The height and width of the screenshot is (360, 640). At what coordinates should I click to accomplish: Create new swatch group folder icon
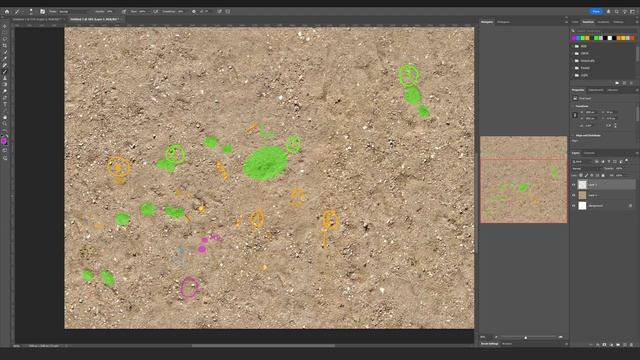click(617, 83)
